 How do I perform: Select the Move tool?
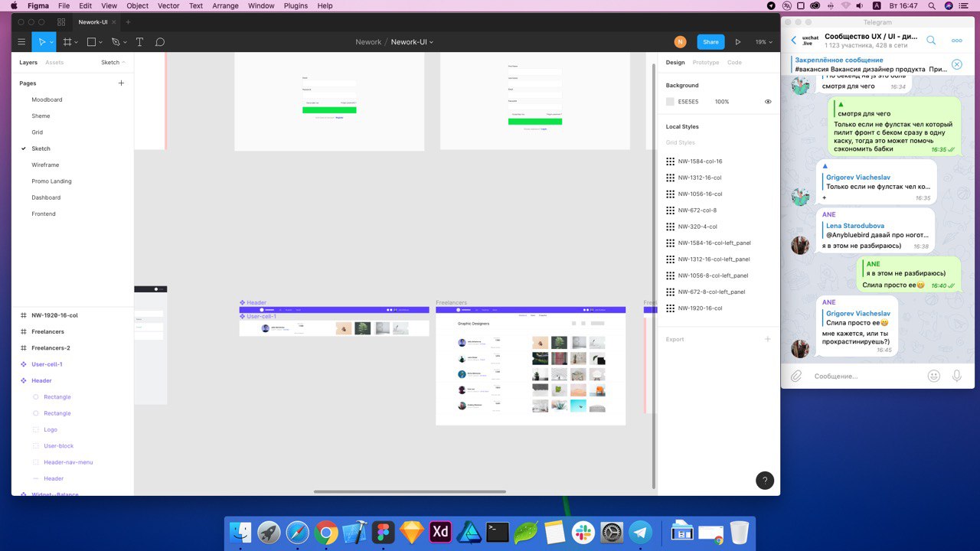click(42, 42)
